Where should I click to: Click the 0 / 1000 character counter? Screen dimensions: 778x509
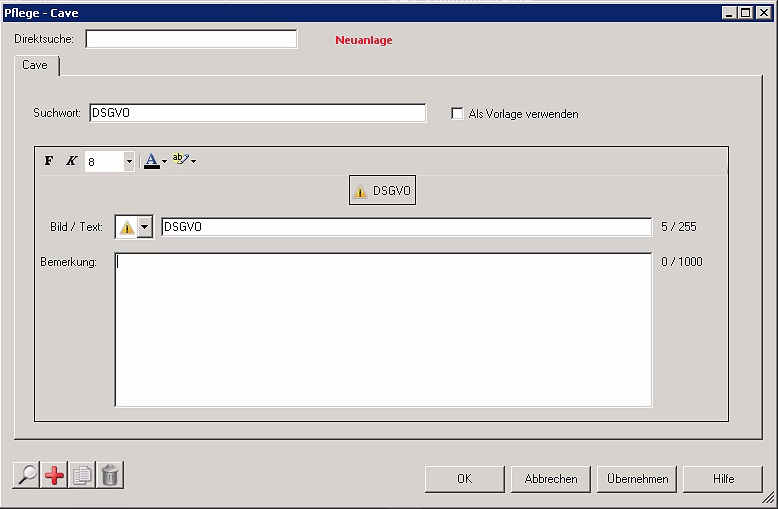click(682, 261)
